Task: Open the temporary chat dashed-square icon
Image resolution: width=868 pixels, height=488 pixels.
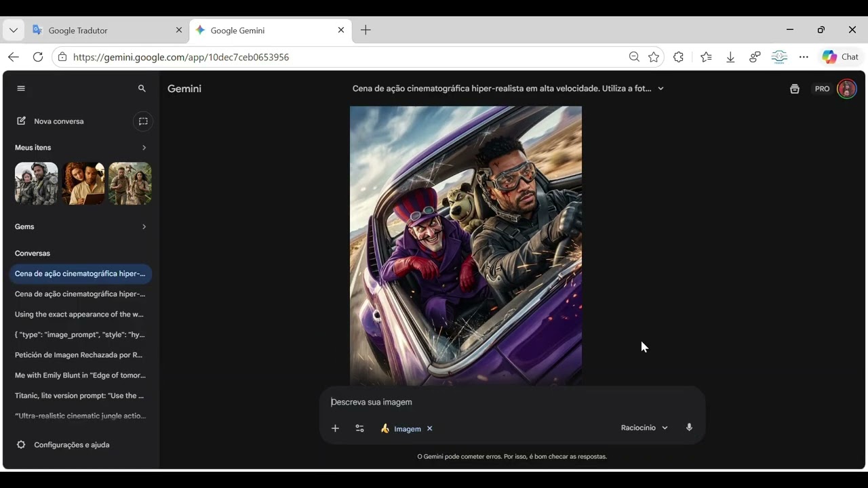Action: coord(143,121)
